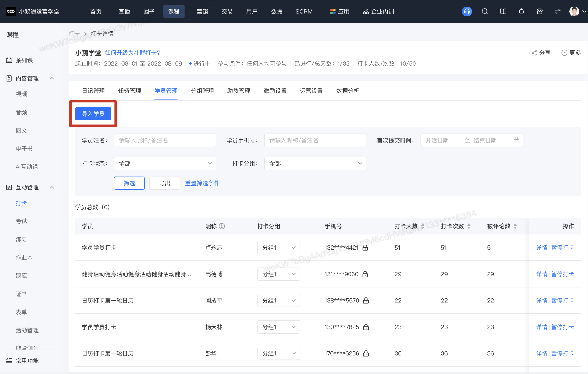Sort by 被评论数 column arrows
Screen dimensions: 588x374
pos(515,226)
